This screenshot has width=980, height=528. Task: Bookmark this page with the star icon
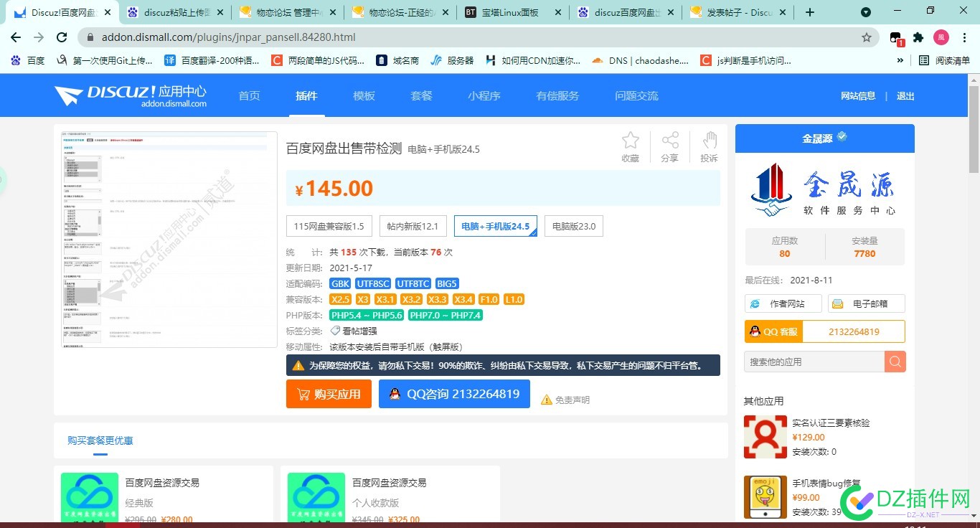click(866, 37)
